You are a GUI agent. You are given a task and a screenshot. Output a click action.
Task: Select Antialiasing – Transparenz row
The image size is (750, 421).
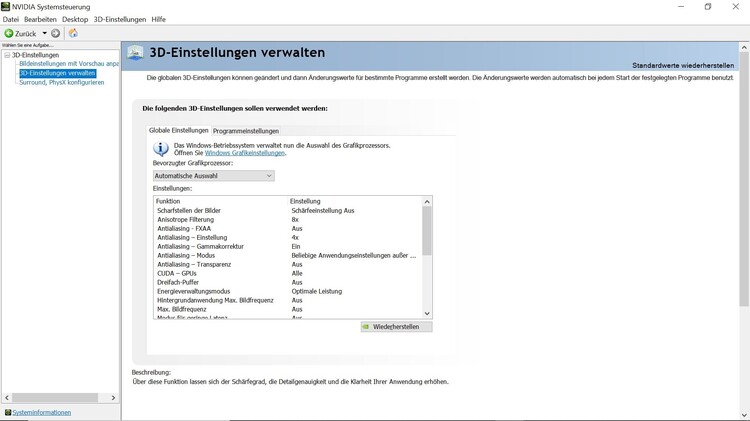click(288, 265)
